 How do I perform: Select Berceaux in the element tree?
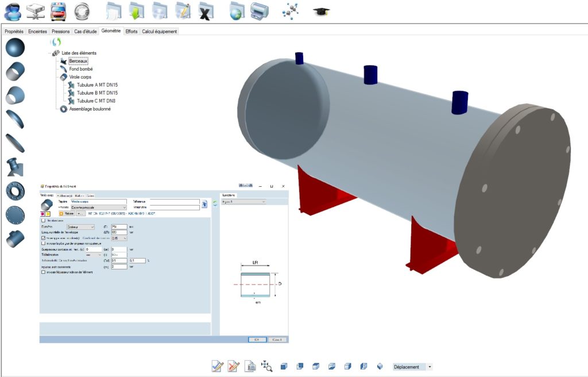[x=78, y=61]
